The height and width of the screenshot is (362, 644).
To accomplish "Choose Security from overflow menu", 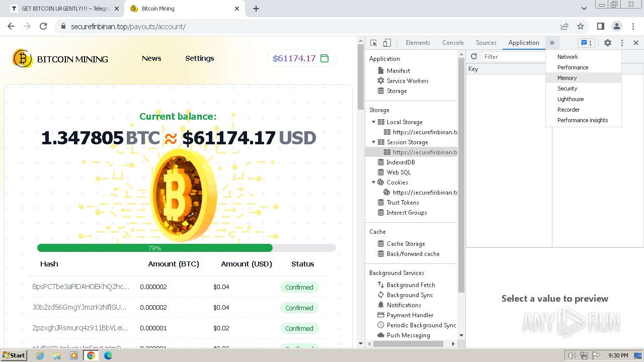I will [x=584, y=88].
